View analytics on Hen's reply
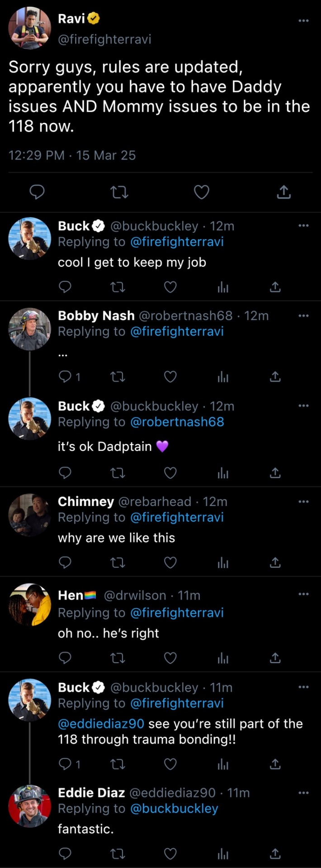Viewport: 321px width, 868px height. point(223,658)
